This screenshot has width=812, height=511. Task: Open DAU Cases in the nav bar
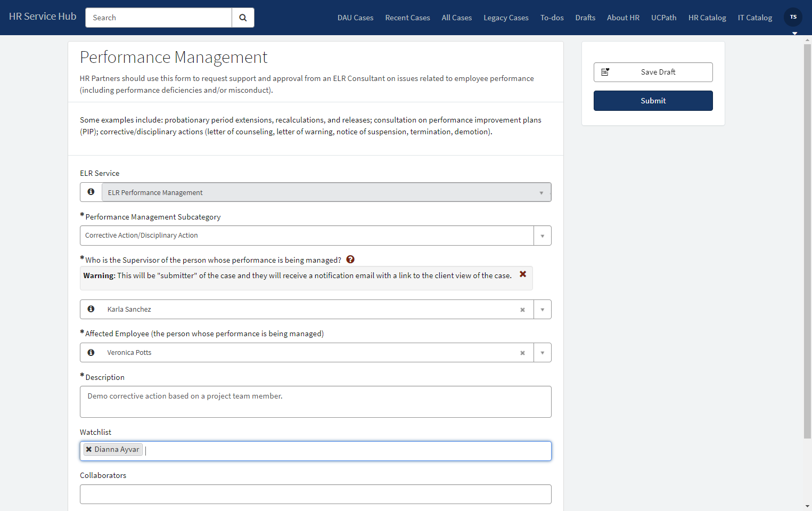click(x=355, y=18)
